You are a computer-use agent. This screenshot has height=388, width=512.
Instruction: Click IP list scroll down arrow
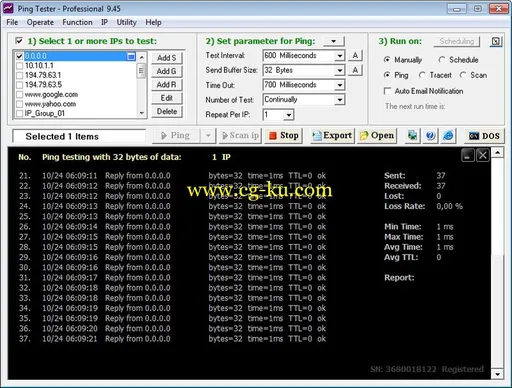[x=142, y=113]
